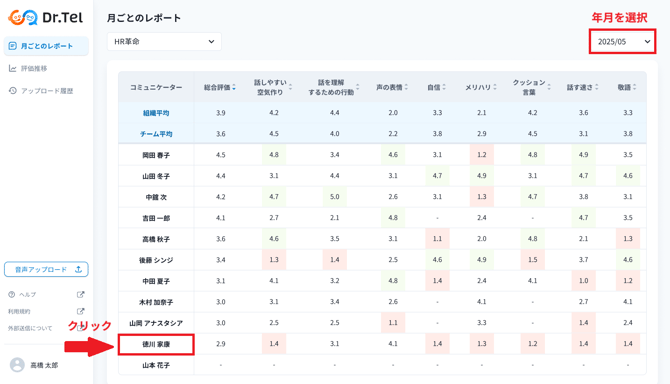Screen dimensions: 670x384
Task: Open 月ごとのレポート in the sidebar
Action: click(x=46, y=46)
